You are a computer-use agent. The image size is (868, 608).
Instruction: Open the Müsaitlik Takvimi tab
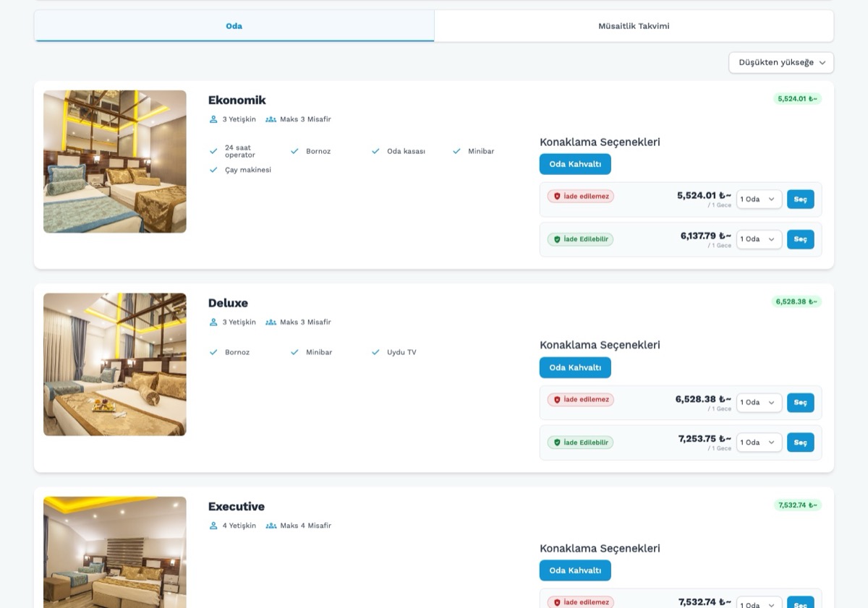[x=634, y=26]
